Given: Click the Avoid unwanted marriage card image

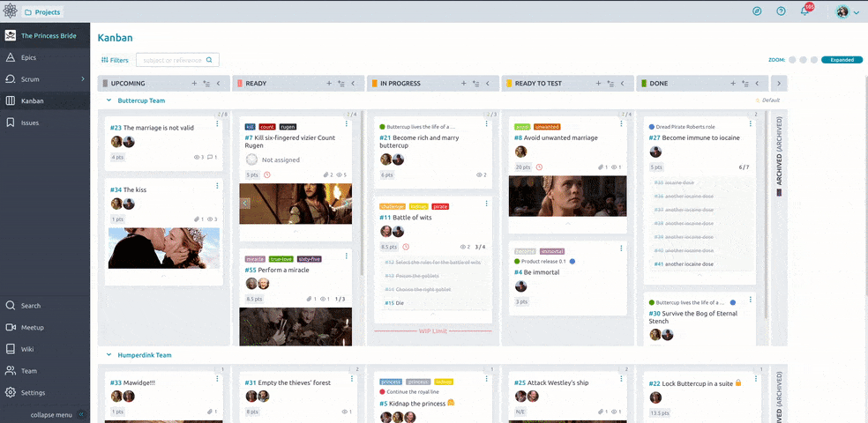Looking at the screenshot, I should click(x=568, y=197).
